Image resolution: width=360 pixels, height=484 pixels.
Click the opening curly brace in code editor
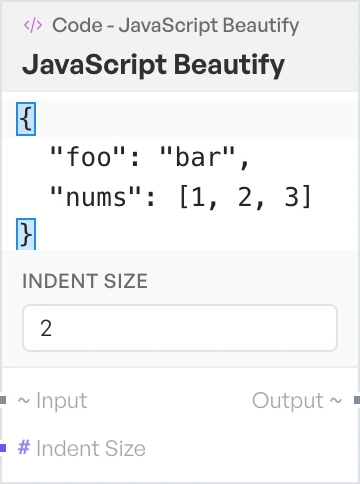click(26, 119)
